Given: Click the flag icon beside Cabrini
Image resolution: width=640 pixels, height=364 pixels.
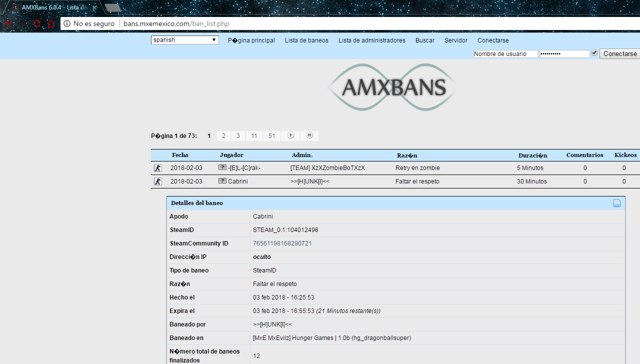Looking at the screenshot, I should 222,181.
